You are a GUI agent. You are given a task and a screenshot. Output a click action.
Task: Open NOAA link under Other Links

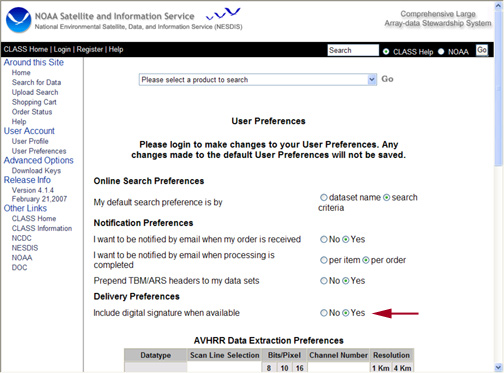click(22, 258)
